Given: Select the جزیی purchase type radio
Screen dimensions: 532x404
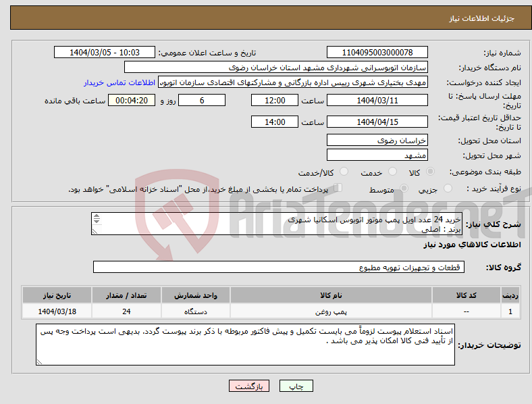Looking at the screenshot, I should [x=448, y=188].
